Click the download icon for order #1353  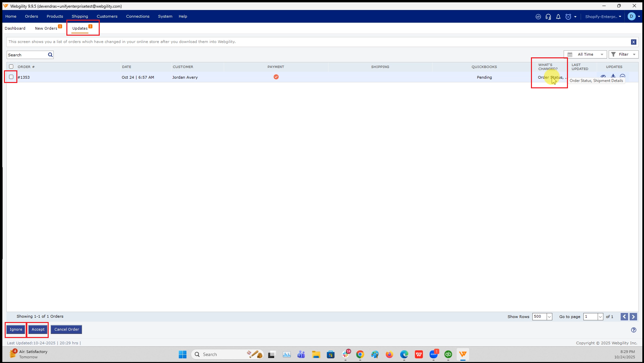pyautogui.click(x=613, y=76)
